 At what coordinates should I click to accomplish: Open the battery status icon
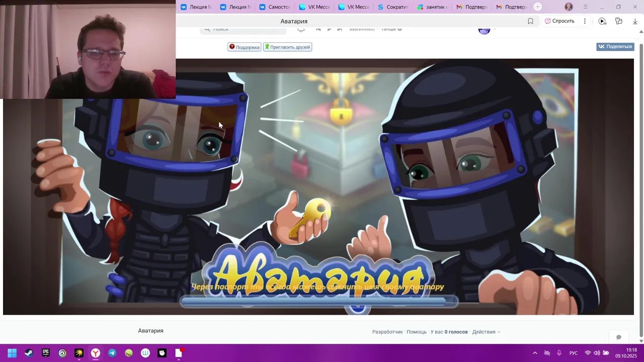(606, 353)
